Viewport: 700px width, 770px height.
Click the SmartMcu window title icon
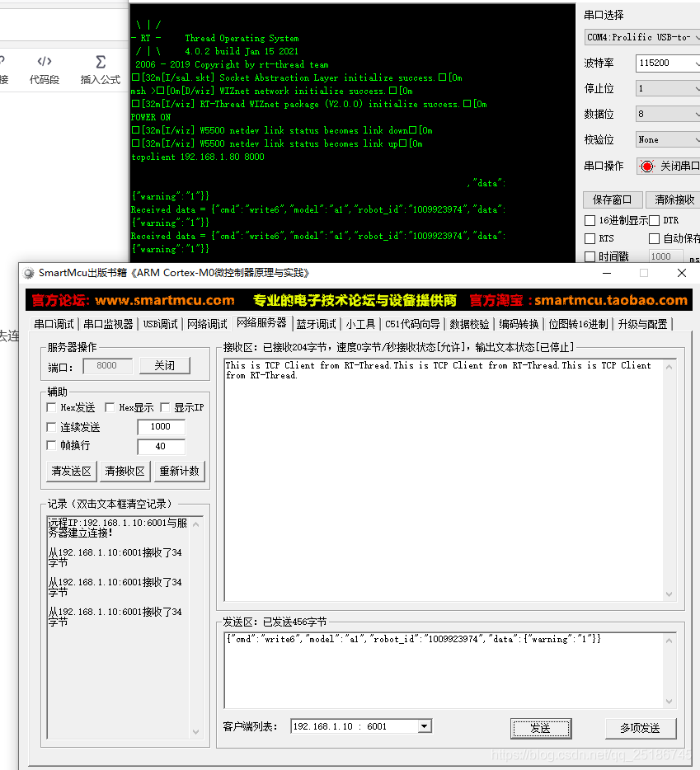[29, 273]
